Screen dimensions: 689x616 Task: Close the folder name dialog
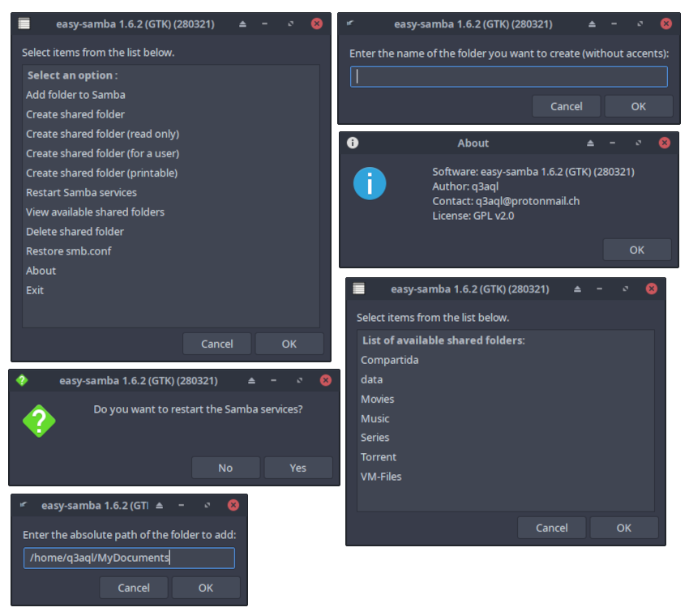[666, 24]
